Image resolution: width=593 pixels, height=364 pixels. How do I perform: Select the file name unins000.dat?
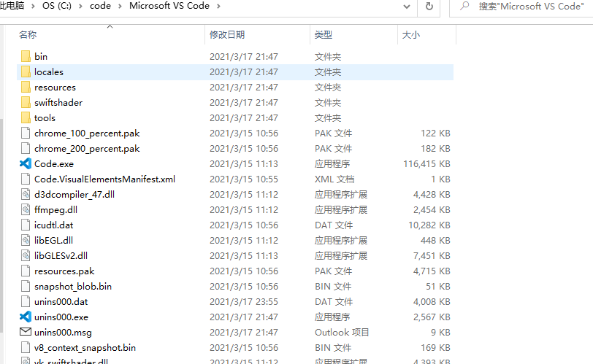coord(61,302)
